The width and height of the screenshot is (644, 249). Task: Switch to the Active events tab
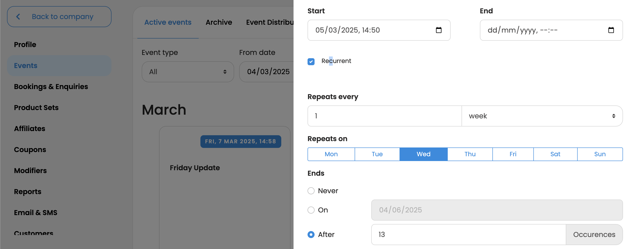(168, 23)
